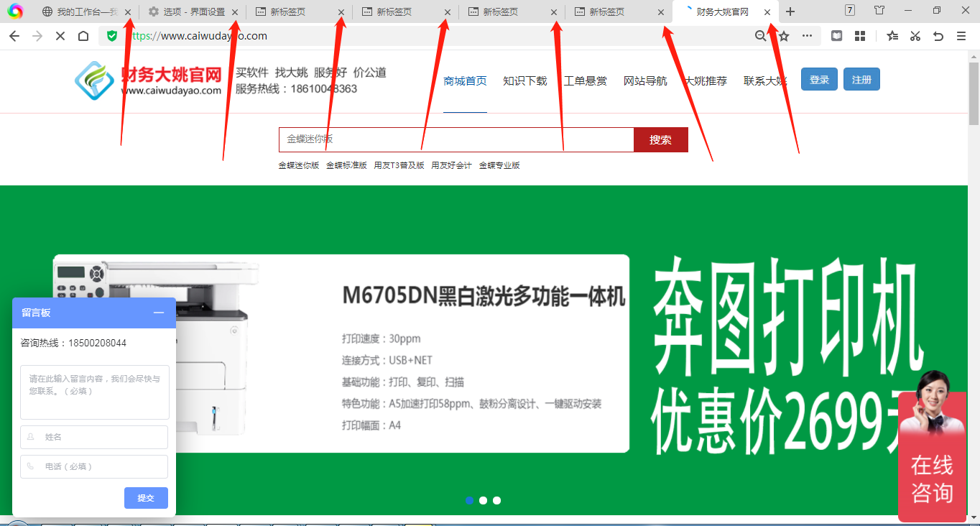Screen dimensions: 980x526
Task: Click the 财务大姚官网 site logo
Action: pyautogui.click(x=148, y=80)
